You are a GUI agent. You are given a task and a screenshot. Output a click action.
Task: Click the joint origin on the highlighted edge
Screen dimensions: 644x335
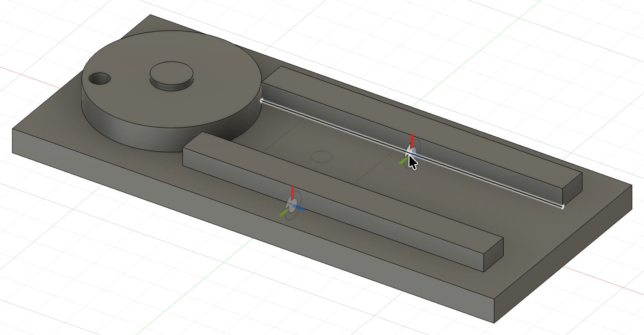click(x=412, y=151)
